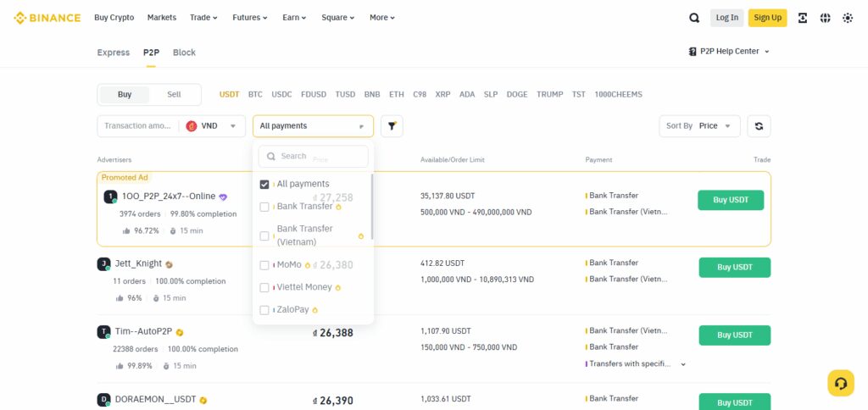Click DORAEMON__USDT advertiser avatar
Viewport: 868px width, 410px height.
(103, 400)
